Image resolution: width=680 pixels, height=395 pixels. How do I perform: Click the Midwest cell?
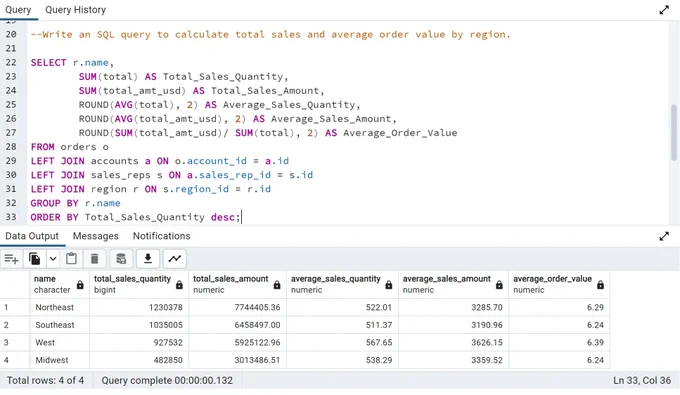(59, 360)
